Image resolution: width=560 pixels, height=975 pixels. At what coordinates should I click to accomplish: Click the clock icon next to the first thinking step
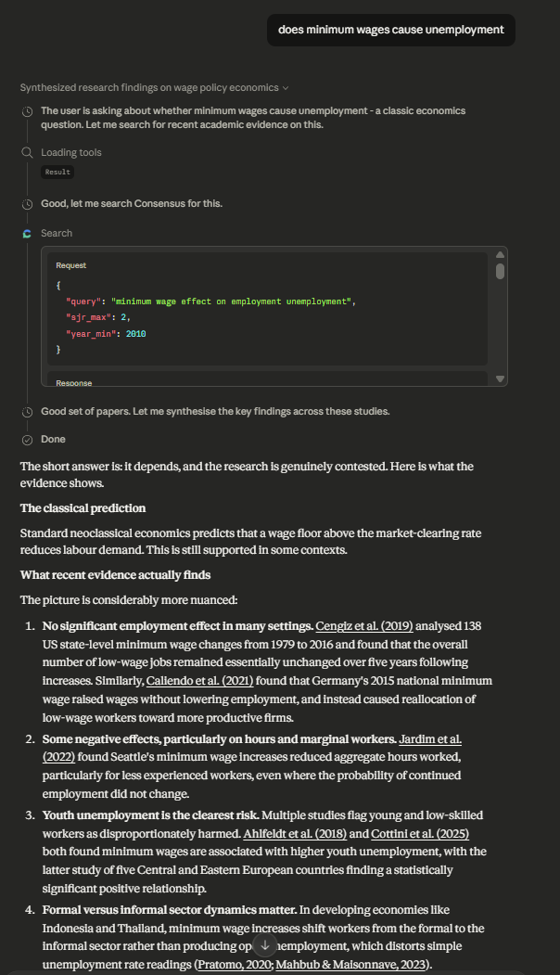[x=26, y=110]
